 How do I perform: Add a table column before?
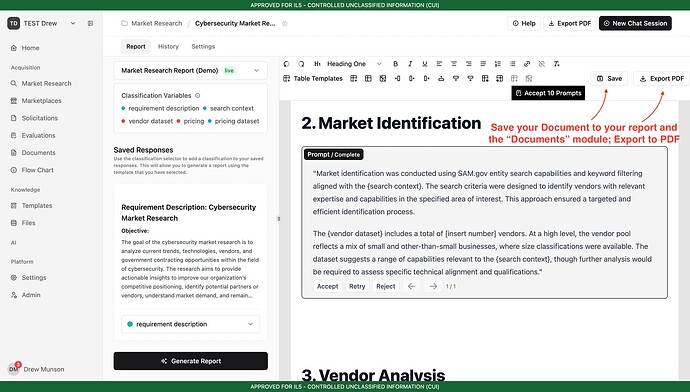397,78
